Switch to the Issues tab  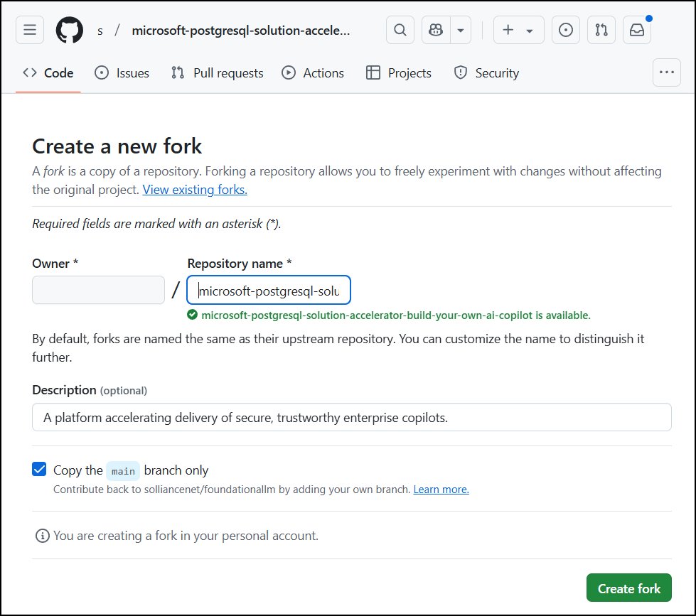coord(122,72)
